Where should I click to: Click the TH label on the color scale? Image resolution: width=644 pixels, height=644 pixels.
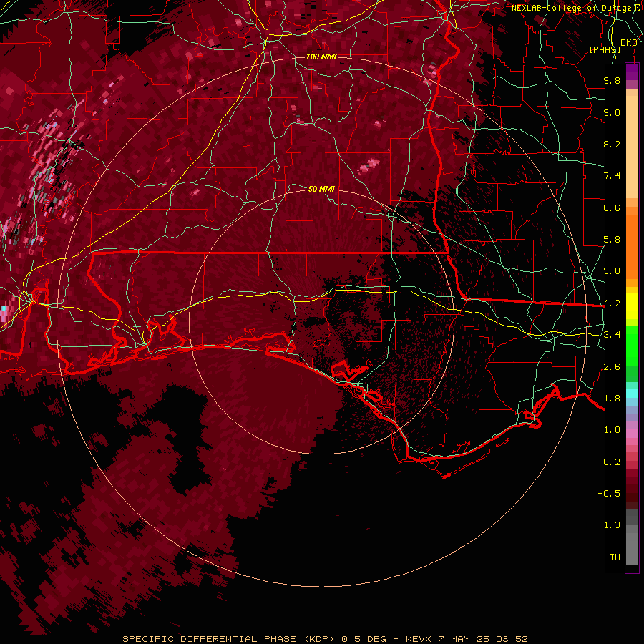[x=615, y=557]
